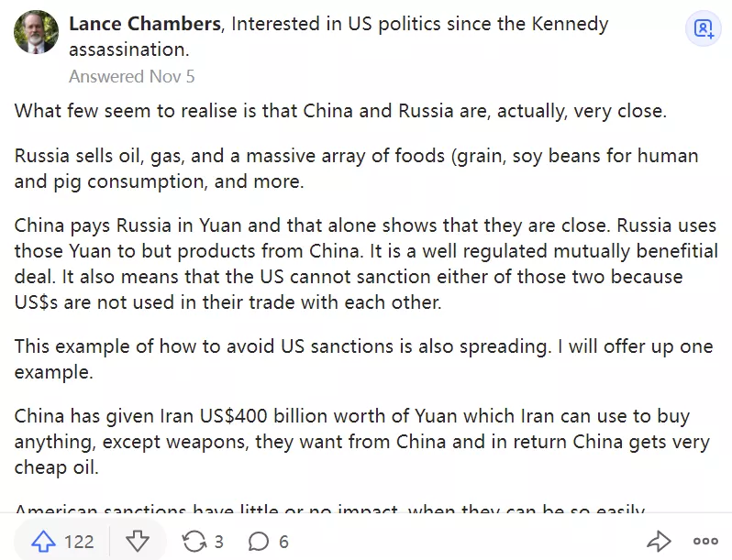Click the paragraph about Iran's US$400 billion

(361, 442)
